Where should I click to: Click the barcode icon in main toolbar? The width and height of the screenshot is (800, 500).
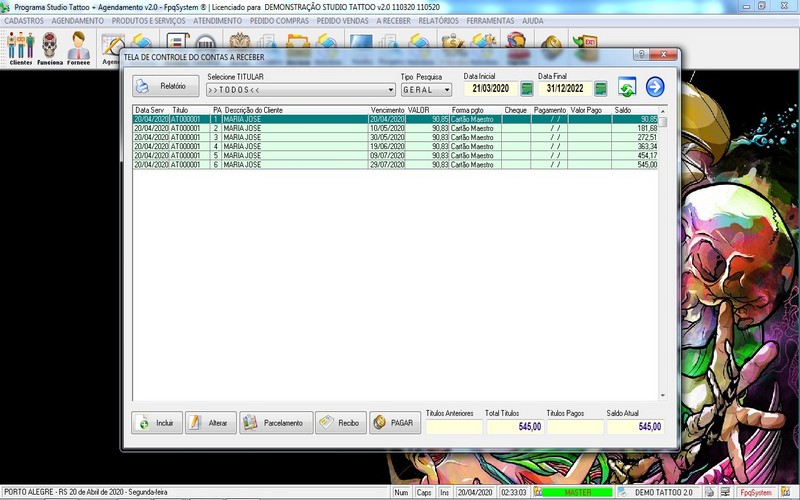tap(205, 42)
